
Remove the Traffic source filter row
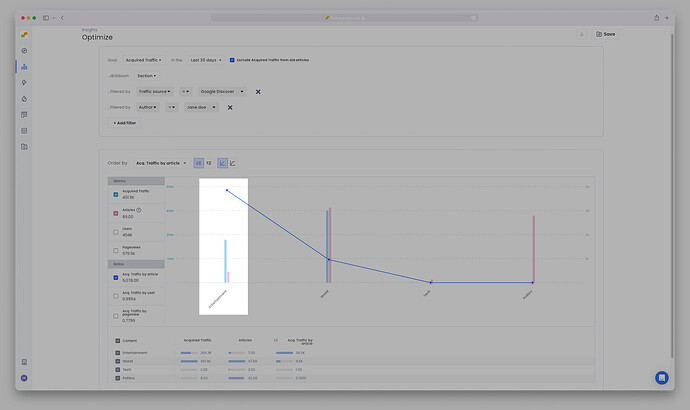click(x=258, y=91)
